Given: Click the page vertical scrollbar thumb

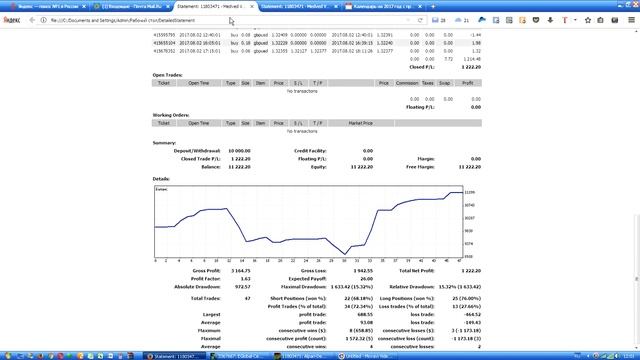Looking at the screenshot, I should point(637,279).
